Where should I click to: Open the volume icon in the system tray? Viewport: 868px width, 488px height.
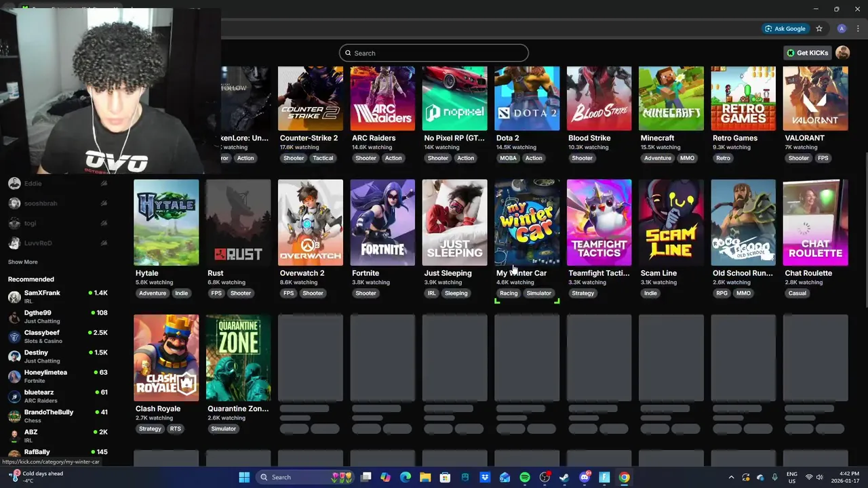point(820,477)
